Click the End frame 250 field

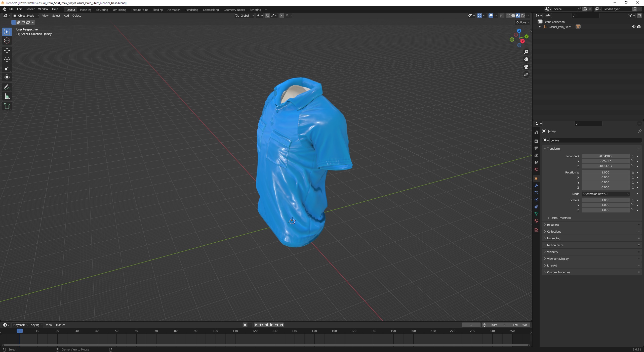(x=520, y=325)
